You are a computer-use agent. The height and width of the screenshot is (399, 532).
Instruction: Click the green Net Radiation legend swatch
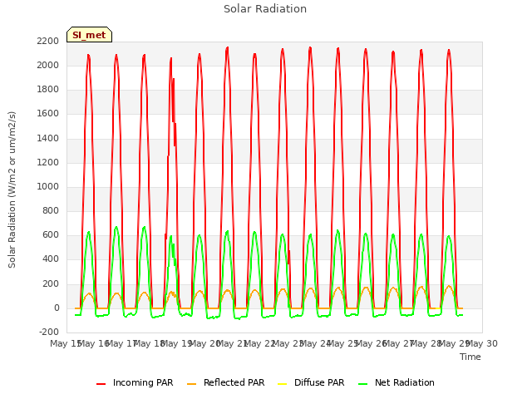[363, 384]
